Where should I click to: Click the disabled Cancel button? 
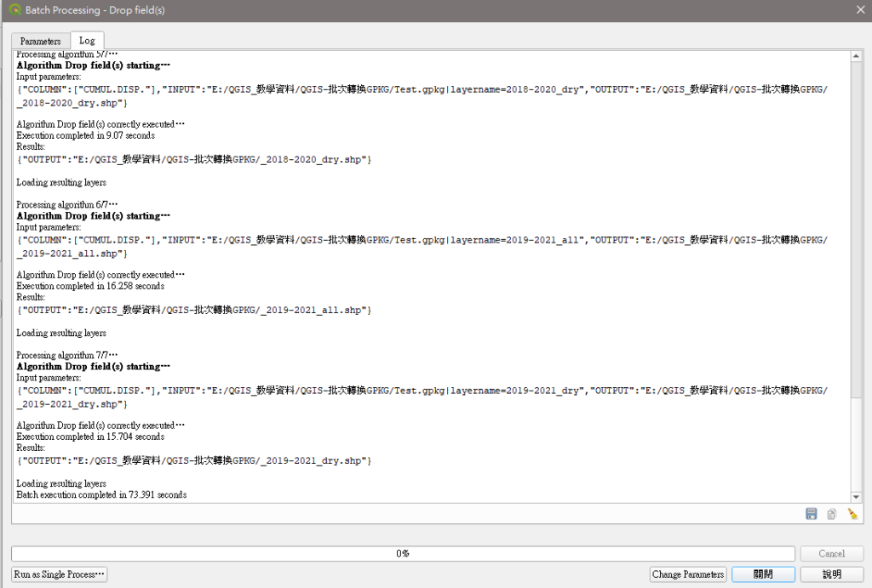click(832, 554)
